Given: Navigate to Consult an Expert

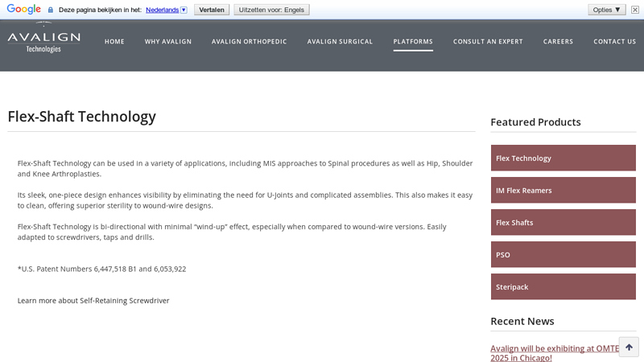Looking at the screenshot, I should 488,42.
